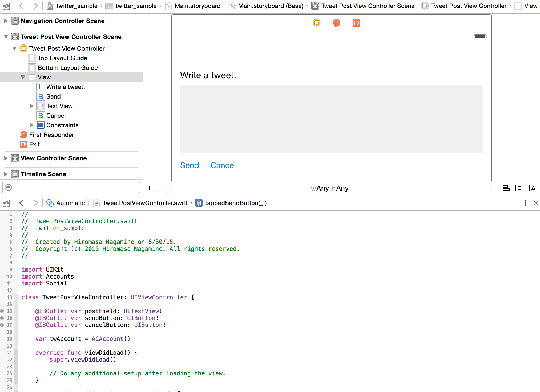Open the related items menu in the code jump bar
The height and width of the screenshot is (392, 540).
[6, 203]
